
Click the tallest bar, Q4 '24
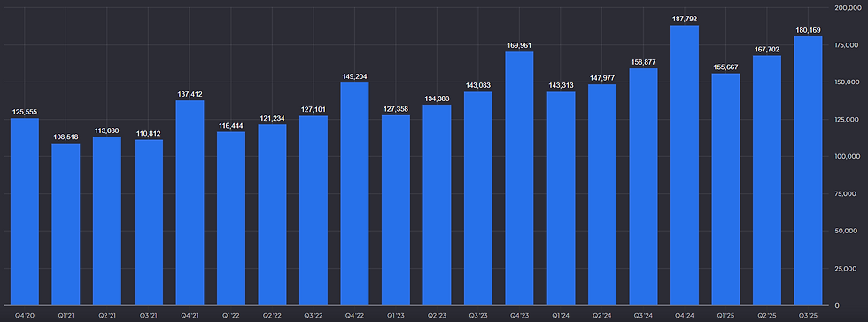(685, 165)
